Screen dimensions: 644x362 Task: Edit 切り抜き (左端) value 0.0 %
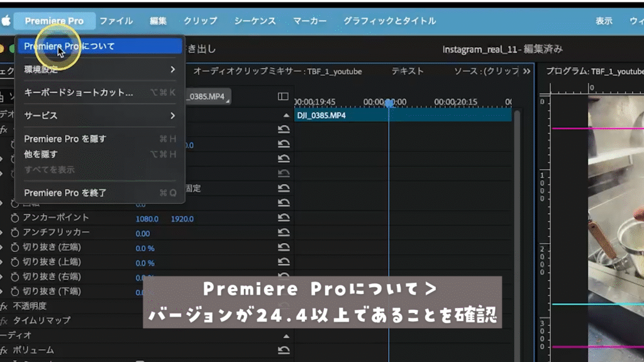tap(145, 248)
